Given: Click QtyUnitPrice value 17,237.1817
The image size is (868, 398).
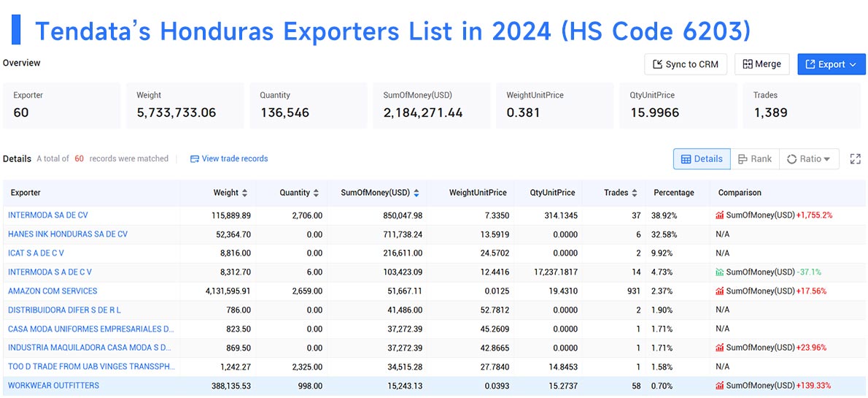Looking at the screenshot, I should (x=555, y=272).
